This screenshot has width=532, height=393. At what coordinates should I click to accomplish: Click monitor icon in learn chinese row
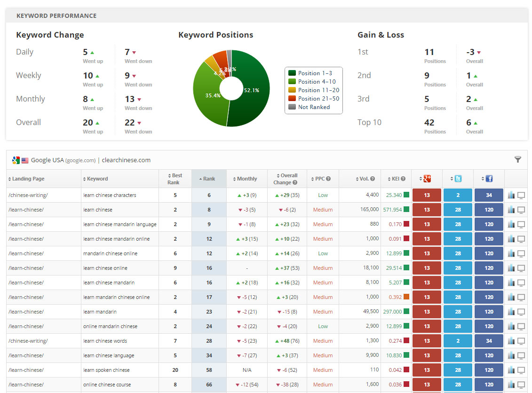point(521,210)
